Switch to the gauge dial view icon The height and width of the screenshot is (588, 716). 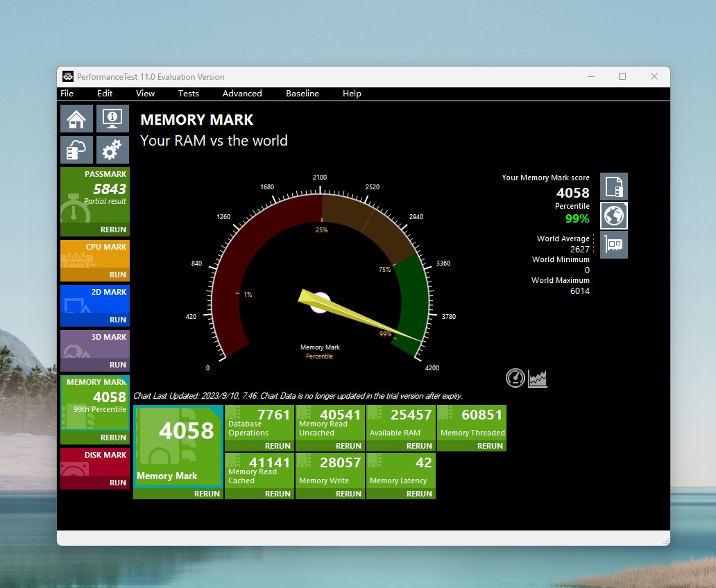tap(515, 378)
